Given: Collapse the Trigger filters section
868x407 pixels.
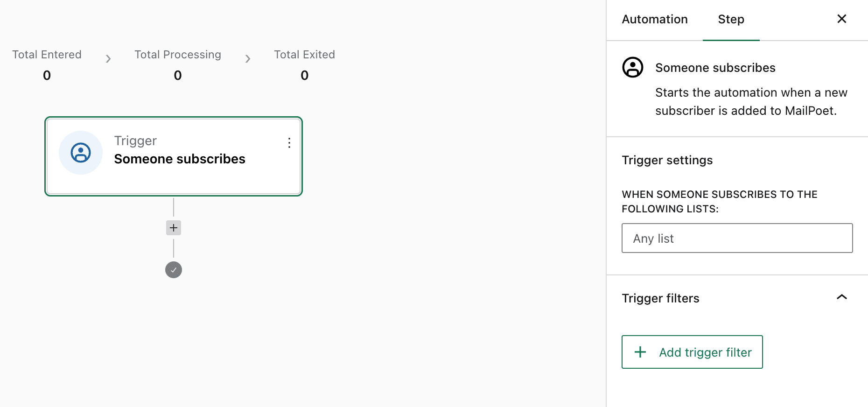Looking at the screenshot, I should (842, 297).
